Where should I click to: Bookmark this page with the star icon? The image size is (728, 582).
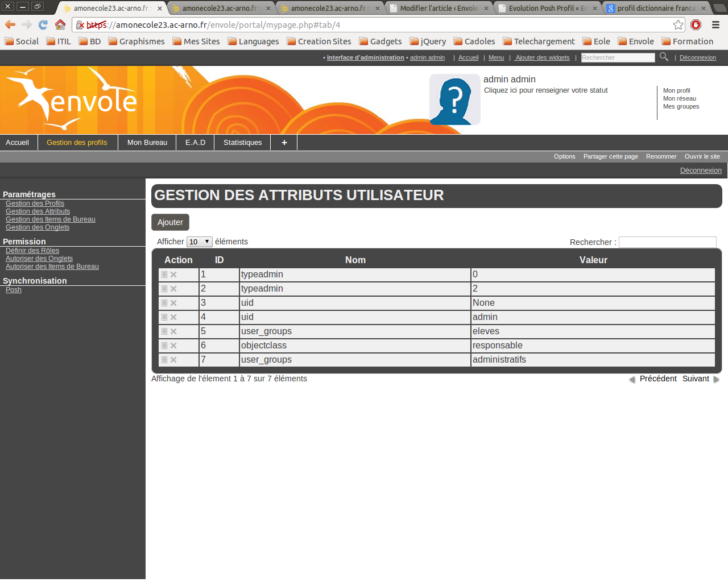coord(678,25)
